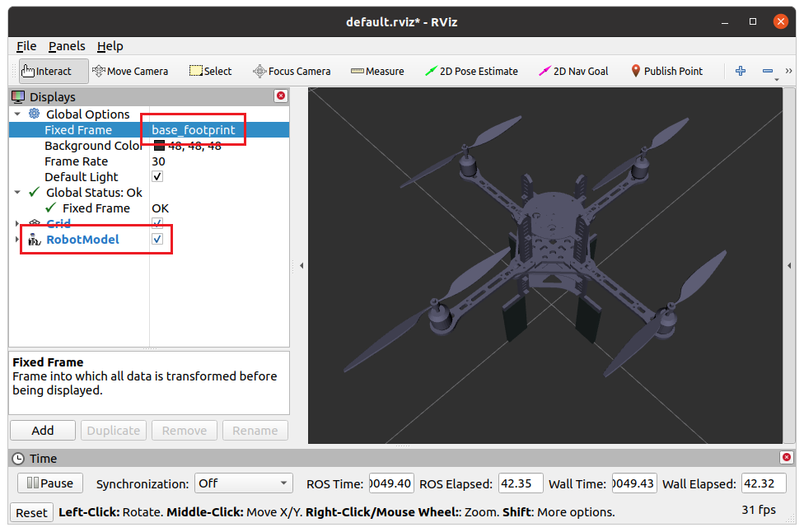Click the Background Color black swatch

[159, 146]
